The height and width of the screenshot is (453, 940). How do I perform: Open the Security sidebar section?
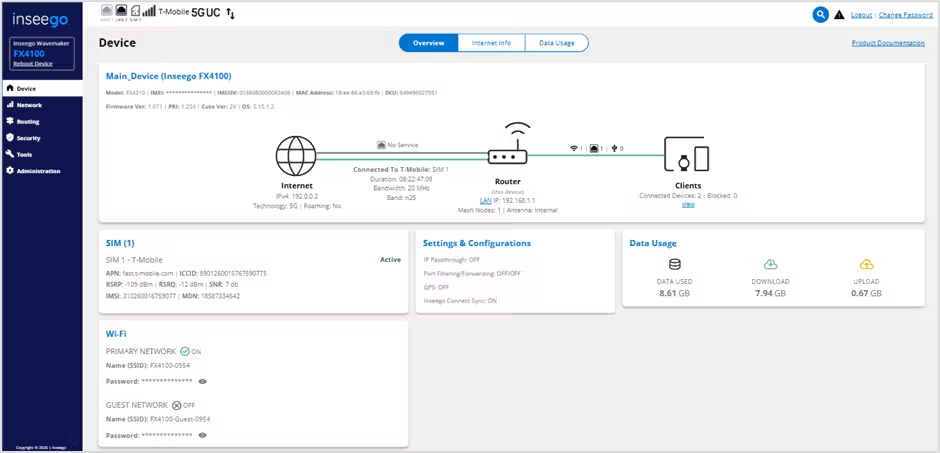tap(29, 138)
